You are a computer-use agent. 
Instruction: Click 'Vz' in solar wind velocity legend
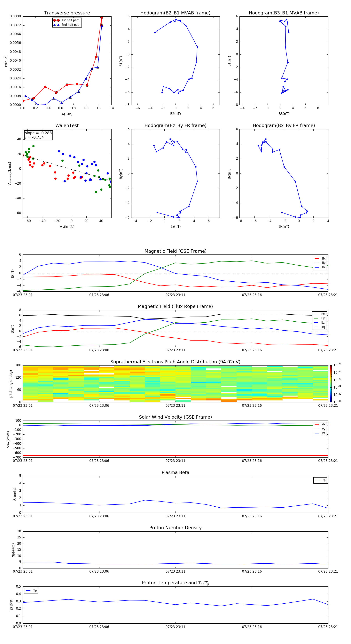(320, 433)
